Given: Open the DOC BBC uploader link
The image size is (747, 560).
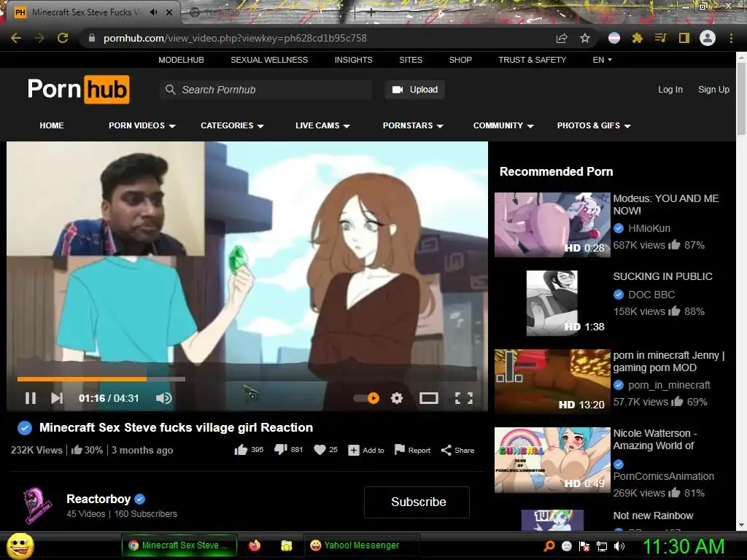Looking at the screenshot, I should (x=651, y=295).
